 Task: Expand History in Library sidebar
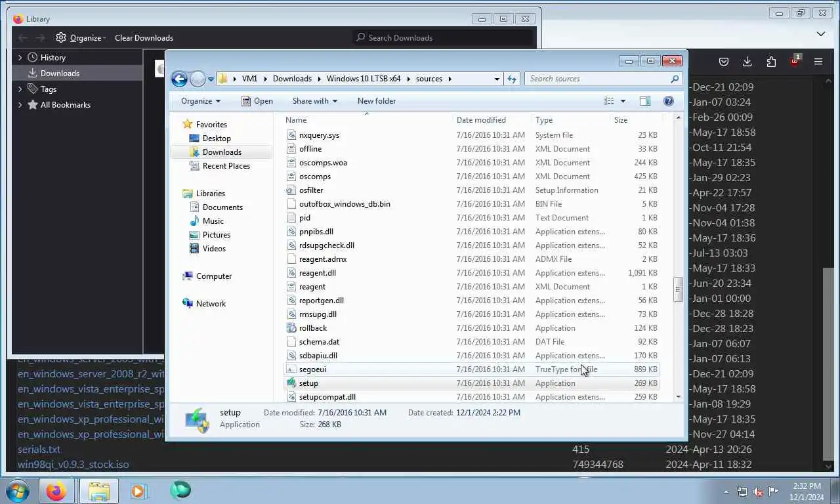tap(20, 58)
